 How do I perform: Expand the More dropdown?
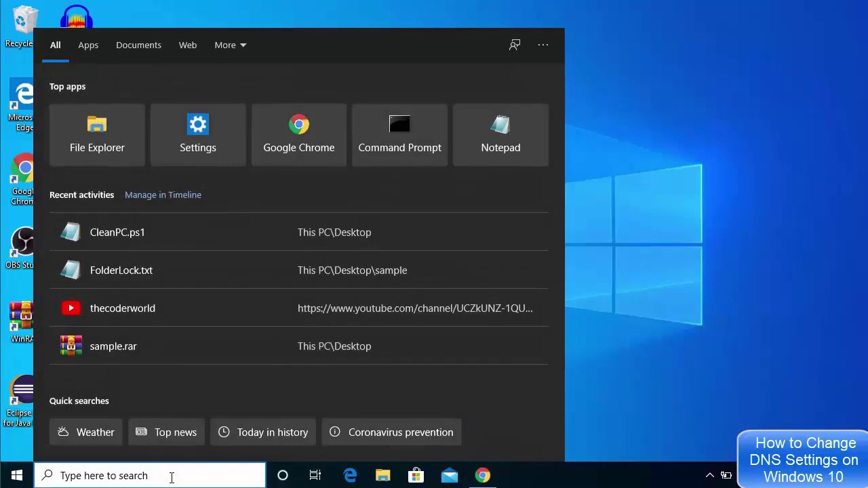pos(231,45)
